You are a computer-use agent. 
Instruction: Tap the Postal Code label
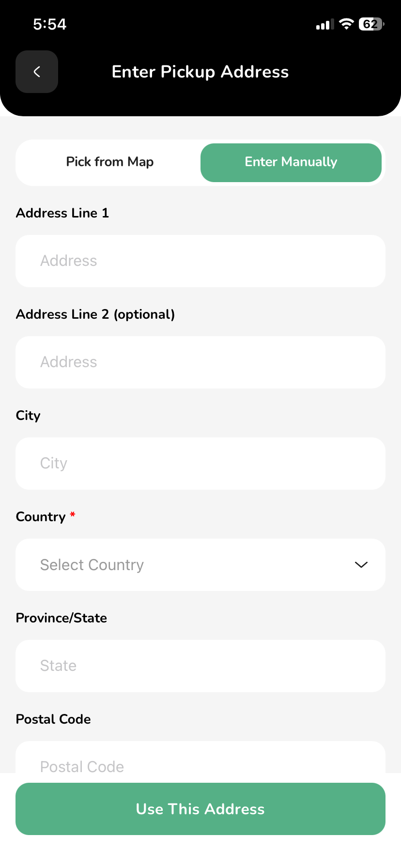(x=53, y=719)
